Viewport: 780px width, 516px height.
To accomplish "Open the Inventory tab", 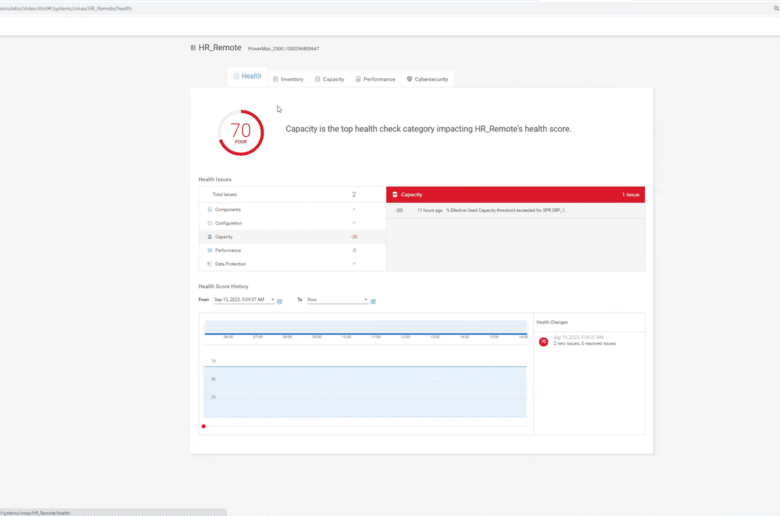I will coord(288,79).
